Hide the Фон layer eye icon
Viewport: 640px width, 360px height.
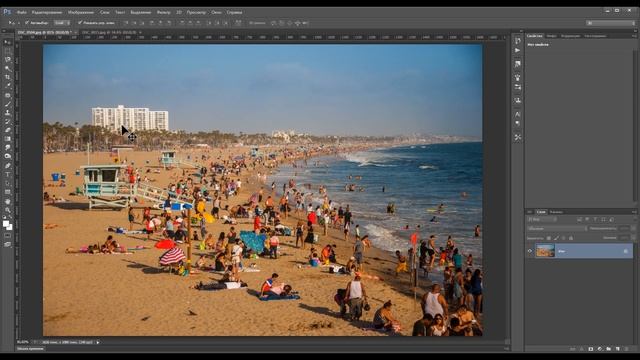(530, 251)
